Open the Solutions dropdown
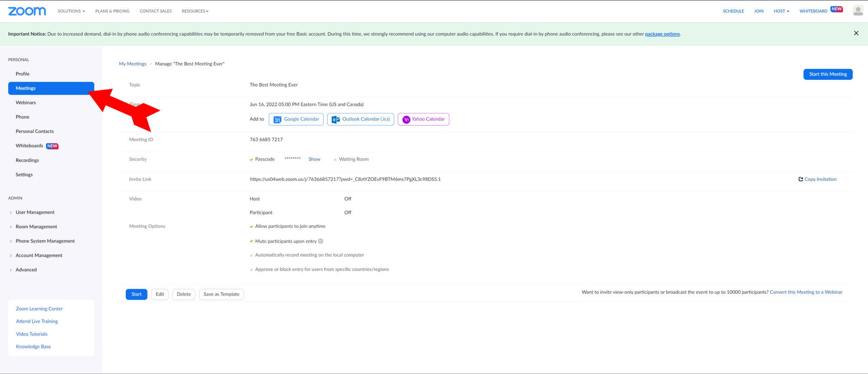The image size is (868, 374). (x=71, y=11)
